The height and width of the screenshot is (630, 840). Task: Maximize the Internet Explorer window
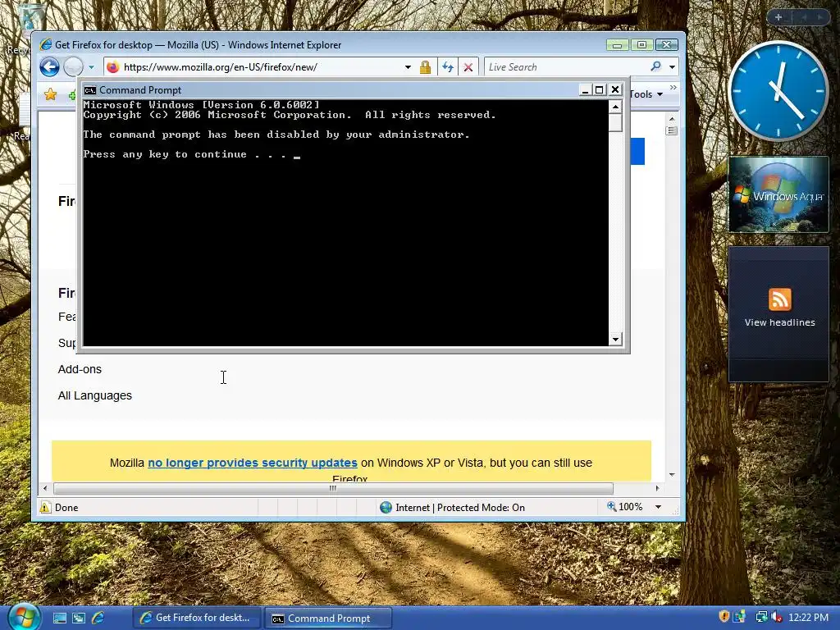641,45
